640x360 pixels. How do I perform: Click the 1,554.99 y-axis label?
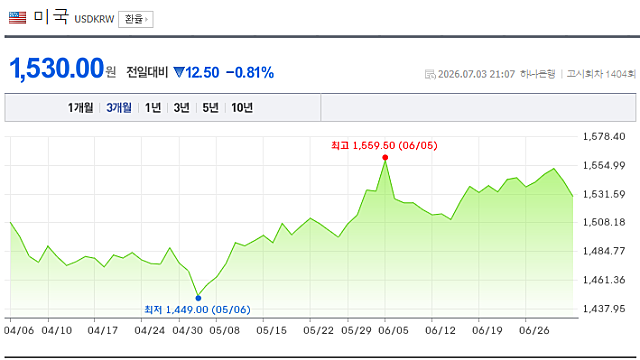(x=604, y=165)
